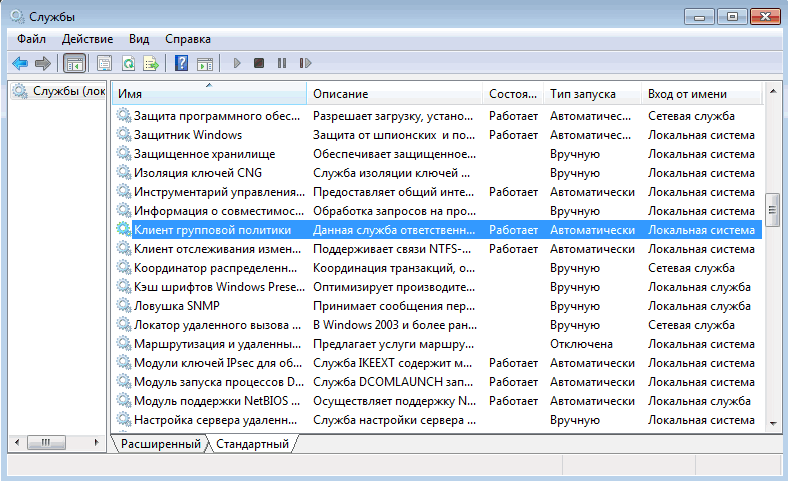Click the vertical scrollbar thumb
The height and width of the screenshot is (481, 788).
tap(773, 210)
